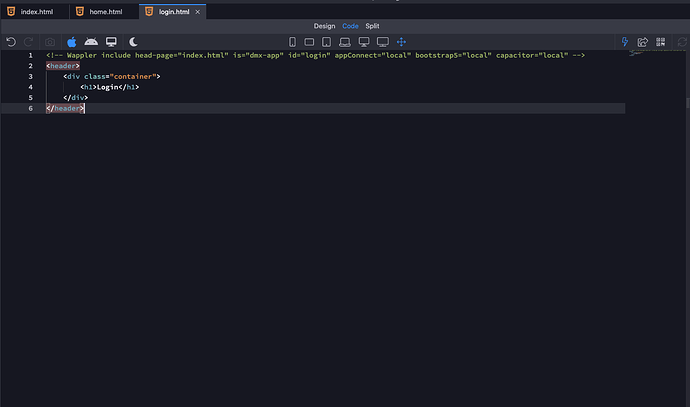Viewport: 690px width, 407px height.
Task: Click line number 6 in gutter
Action: tap(30, 108)
